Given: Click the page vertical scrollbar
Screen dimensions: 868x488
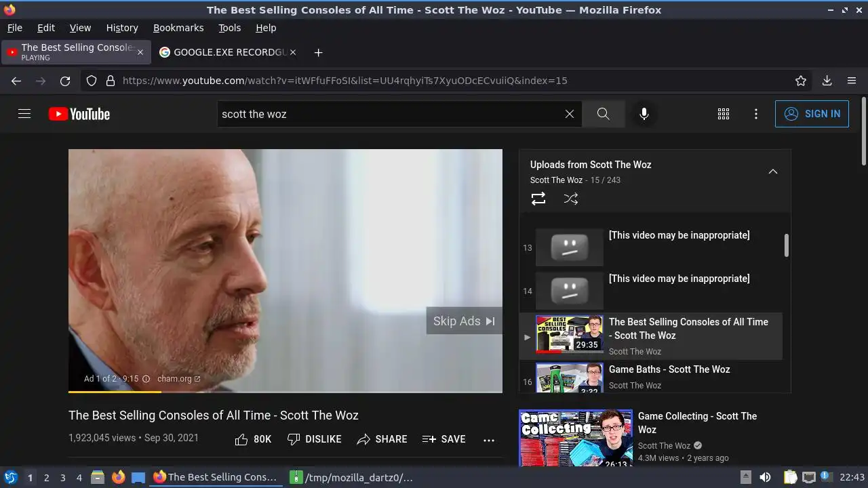Looking at the screenshot, I should (x=863, y=131).
